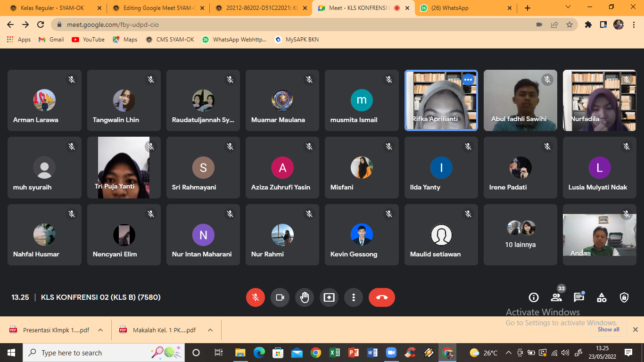
Task: Select Abul fadhli Sawihi video tile
Action: (520, 100)
